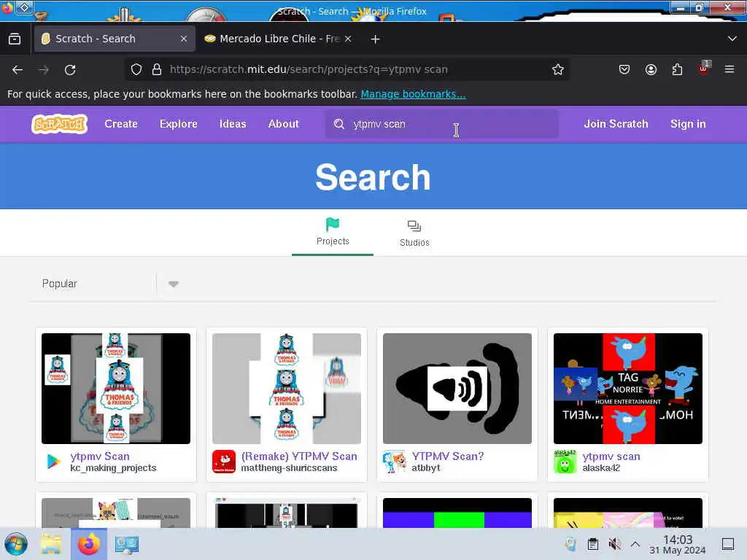Switch to the Mercado Libre Chile tab
This screenshot has height=560, width=747.
point(278,39)
